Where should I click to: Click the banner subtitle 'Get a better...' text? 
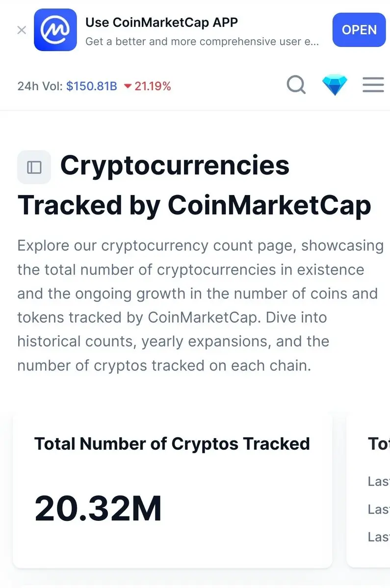(202, 42)
